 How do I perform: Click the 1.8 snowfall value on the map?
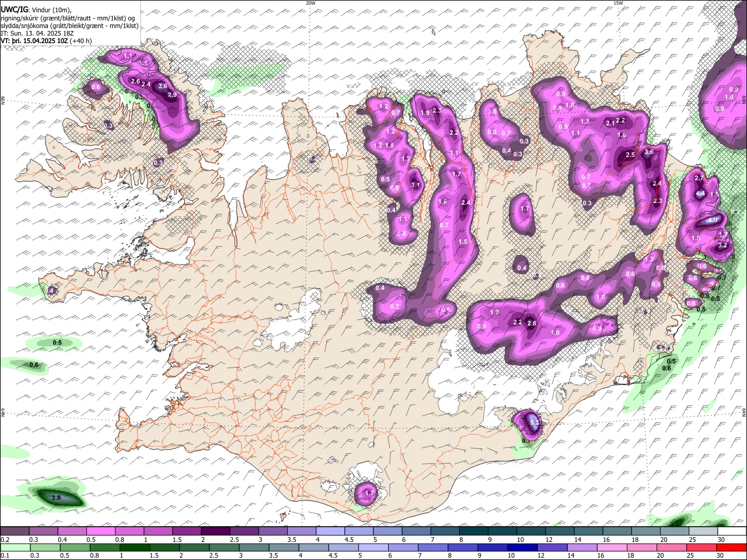[x=389, y=145]
